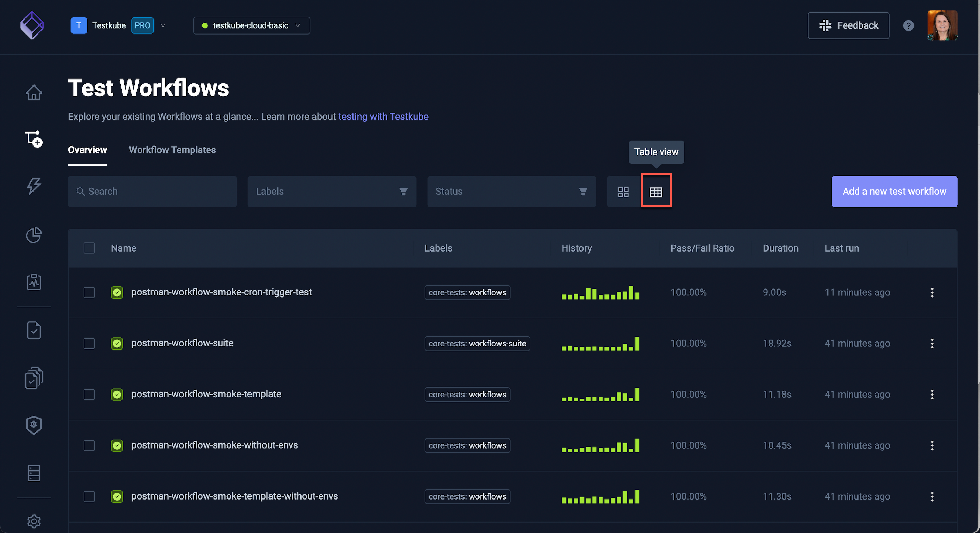Click the 11 minutes ago last run
The width and height of the screenshot is (980, 533).
(x=857, y=292)
